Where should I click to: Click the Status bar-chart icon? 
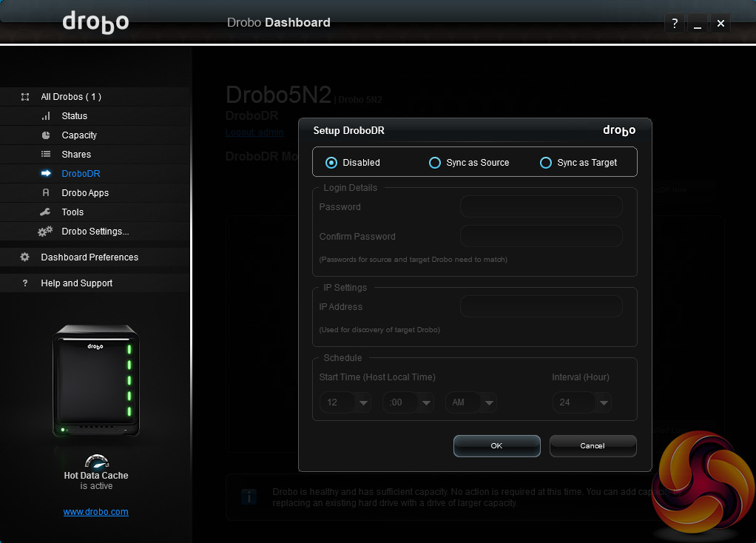tap(46, 116)
